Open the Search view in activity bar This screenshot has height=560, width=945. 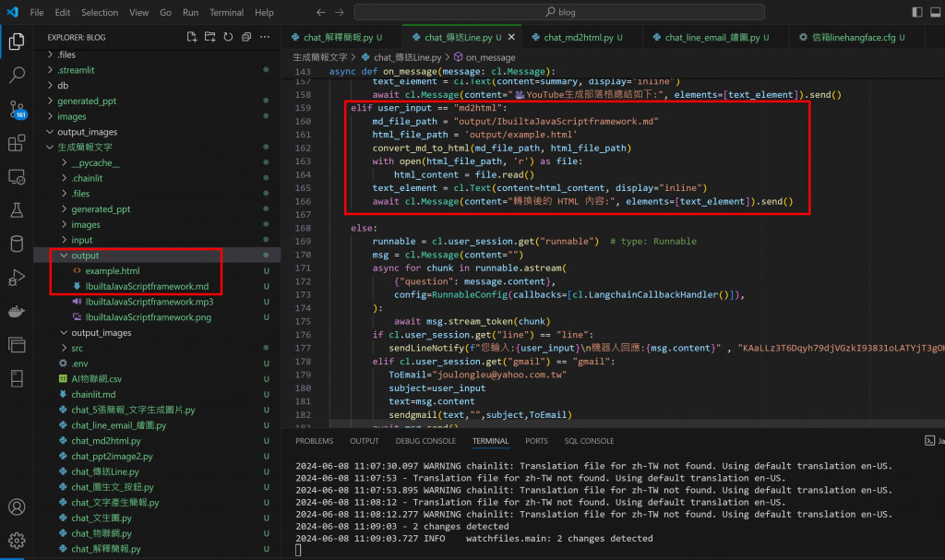pyautogui.click(x=17, y=75)
